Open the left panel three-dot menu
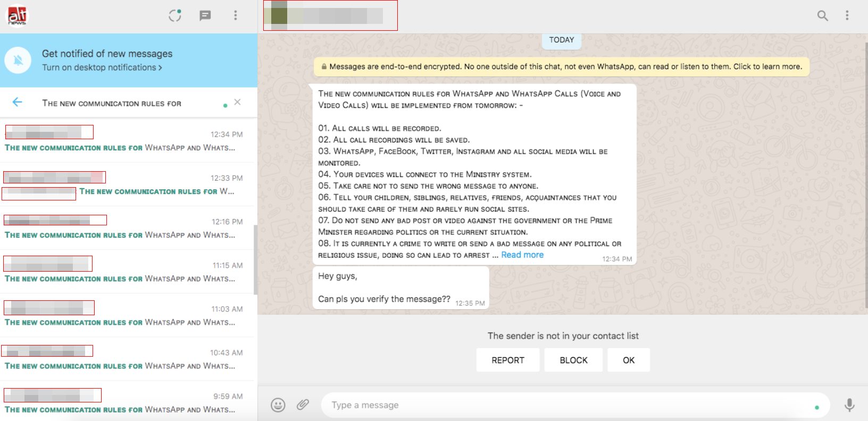 [236, 15]
